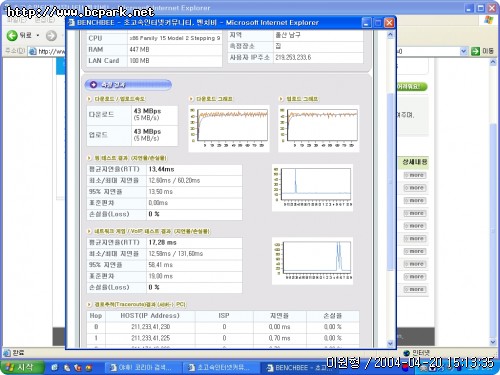Click the VoIP average RTT value 17.28 ms
The height and width of the screenshot is (375, 500).
(x=163, y=243)
